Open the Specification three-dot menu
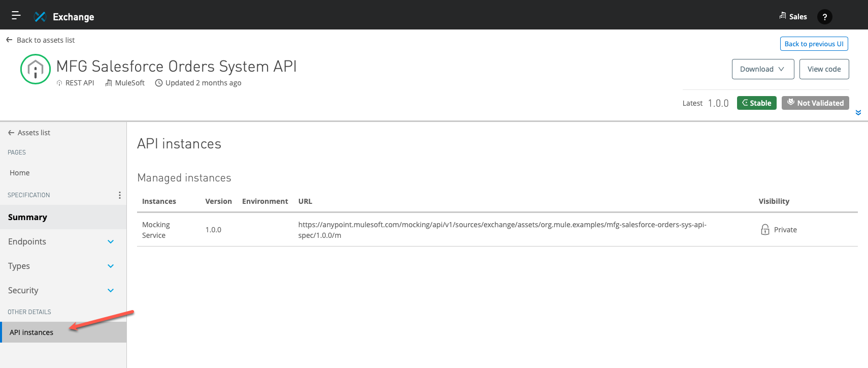This screenshot has height=368, width=868. [119, 195]
